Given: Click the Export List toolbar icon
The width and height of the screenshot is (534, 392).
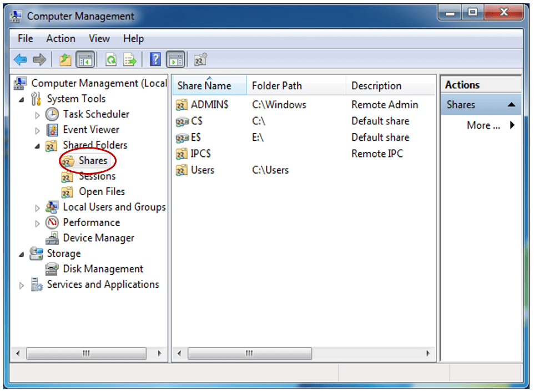Looking at the screenshot, I should [x=130, y=60].
